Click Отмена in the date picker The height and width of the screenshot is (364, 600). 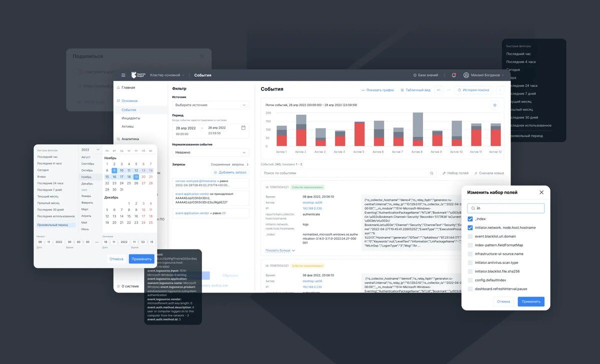click(116, 259)
